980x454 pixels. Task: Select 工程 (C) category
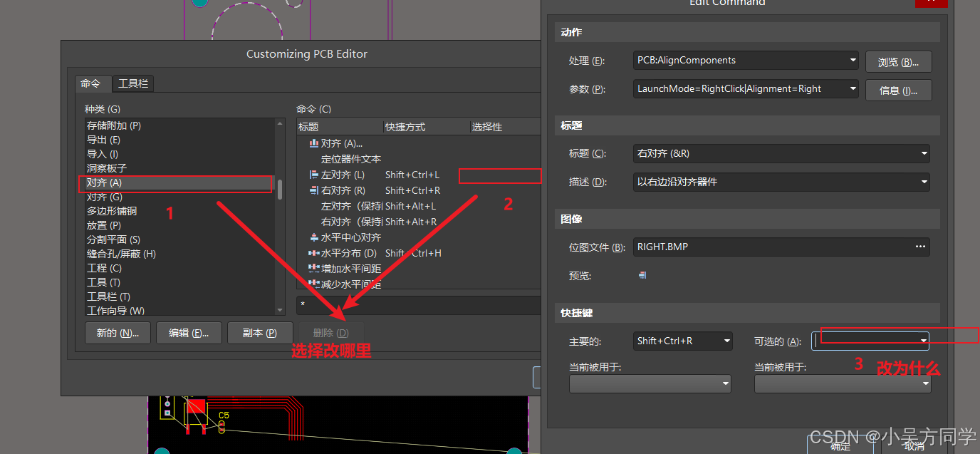point(179,268)
